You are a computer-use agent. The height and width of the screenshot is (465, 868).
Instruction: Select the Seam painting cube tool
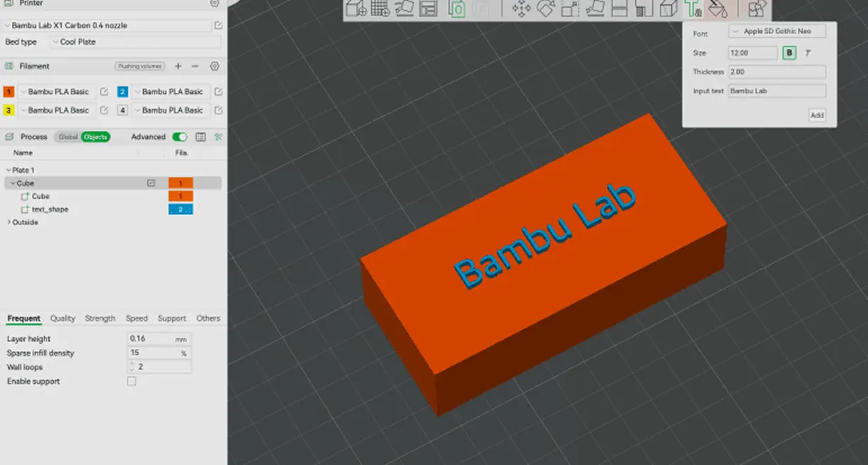pos(668,8)
